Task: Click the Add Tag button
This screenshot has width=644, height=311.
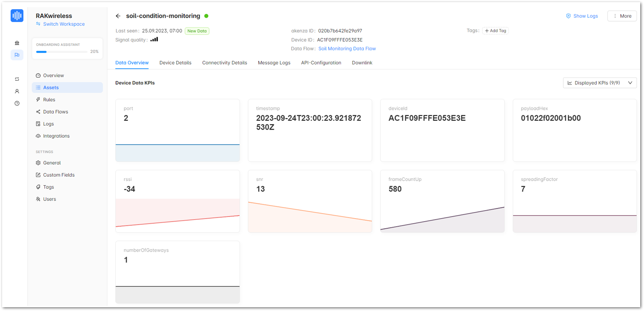Action: 495,31
